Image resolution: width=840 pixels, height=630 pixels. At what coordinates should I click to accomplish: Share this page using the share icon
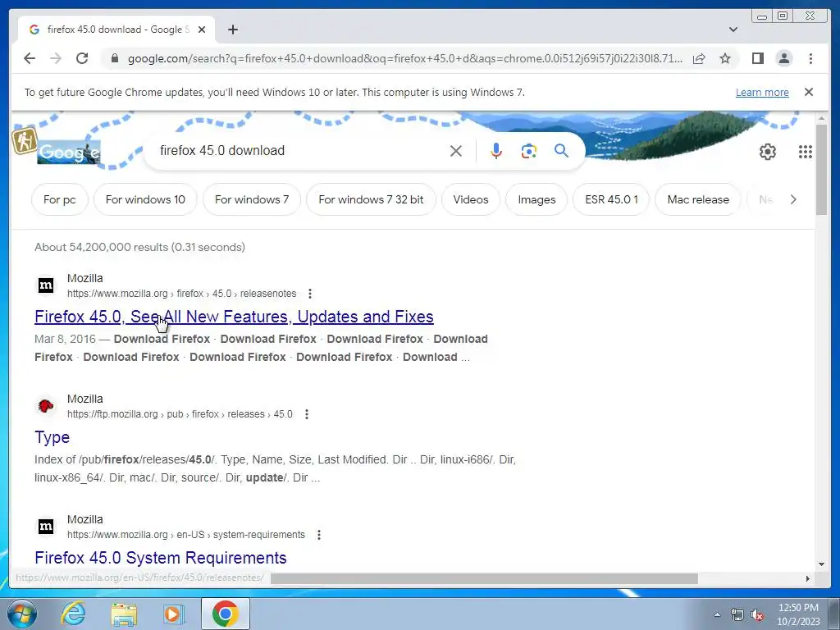(x=699, y=58)
